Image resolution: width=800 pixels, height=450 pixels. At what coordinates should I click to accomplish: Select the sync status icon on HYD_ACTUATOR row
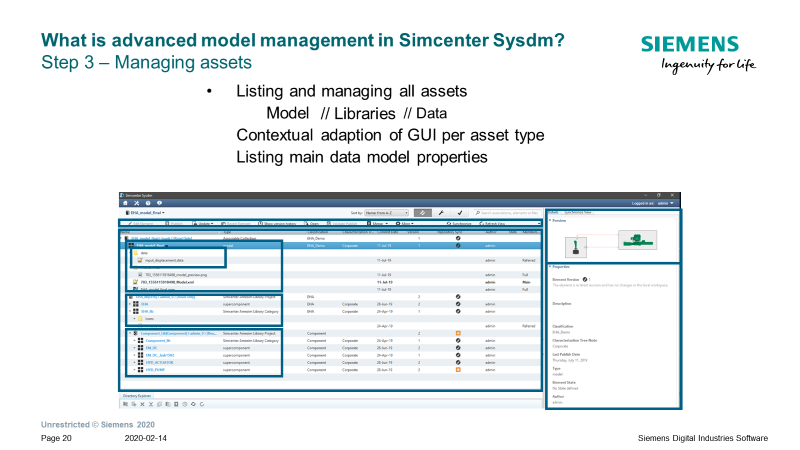click(x=458, y=362)
